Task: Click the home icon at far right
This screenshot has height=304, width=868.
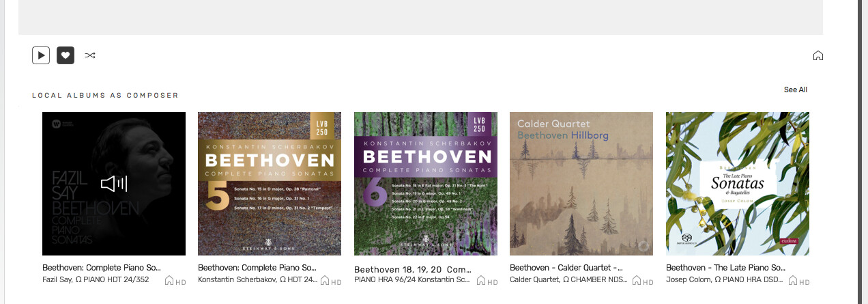Action: pyautogui.click(x=818, y=56)
